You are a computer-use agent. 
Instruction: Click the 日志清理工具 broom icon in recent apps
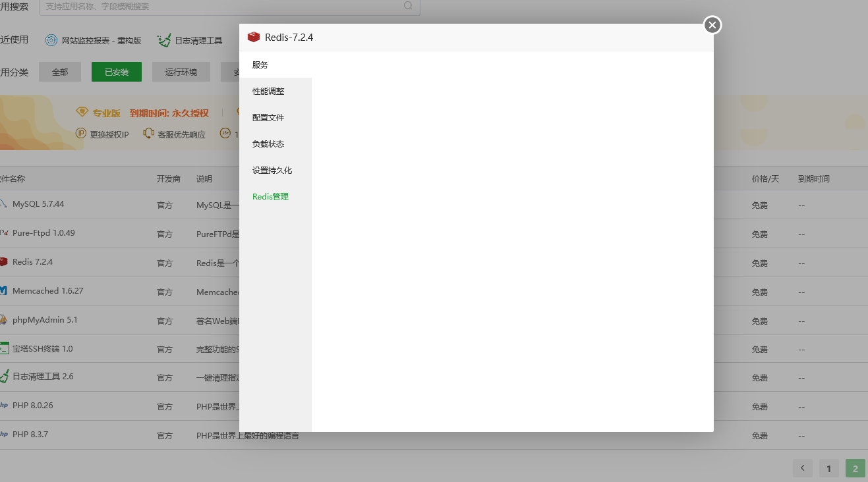click(164, 40)
